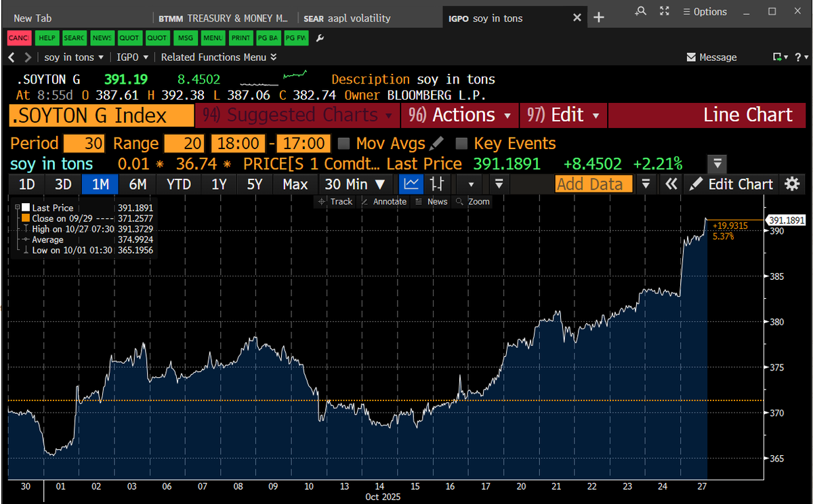The image size is (813, 504).
Task: Open Edit Chart settings gear
Action: click(x=792, y=184)
